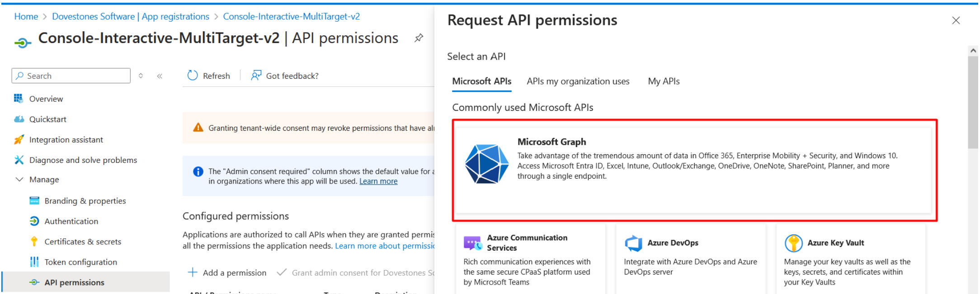Select the Microsoft Graph API card
The image size is (980, 294).
[694, 170]
